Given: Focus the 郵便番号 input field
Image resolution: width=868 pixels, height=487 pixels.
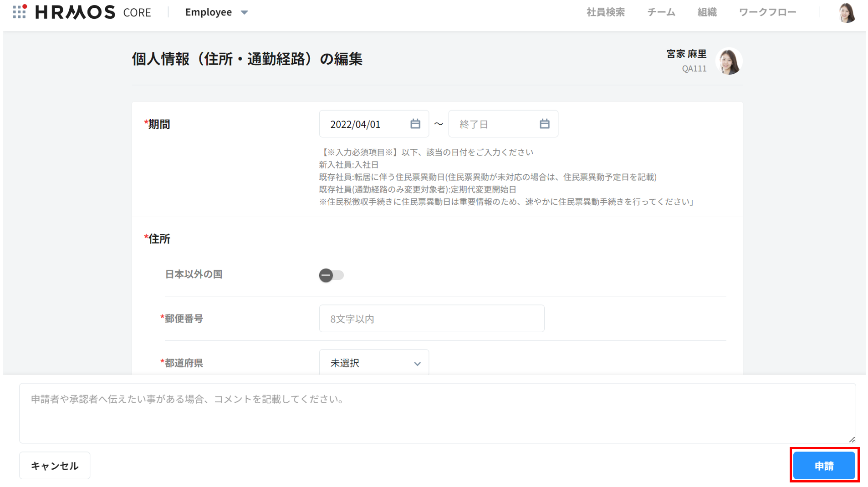Looking at the screenshot, I should pos(431,319).
